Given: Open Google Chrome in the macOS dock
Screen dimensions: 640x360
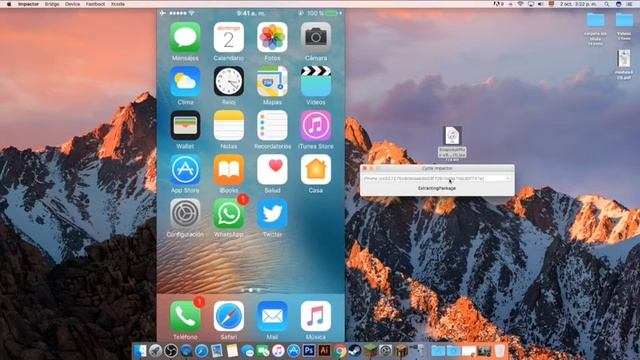Looking at the screenshot, I should [340, 351].
